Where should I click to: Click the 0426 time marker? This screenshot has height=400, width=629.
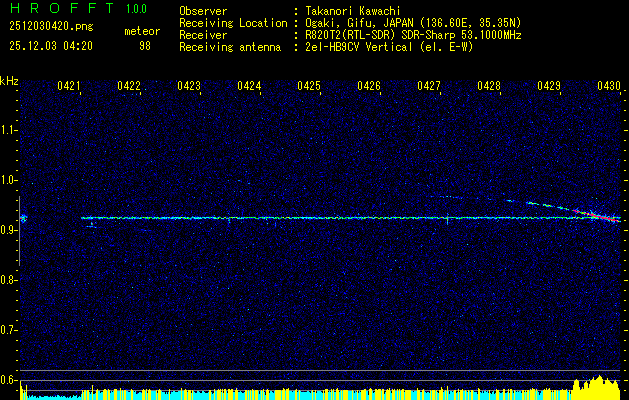pyautogui.click(x=369, y=86)
